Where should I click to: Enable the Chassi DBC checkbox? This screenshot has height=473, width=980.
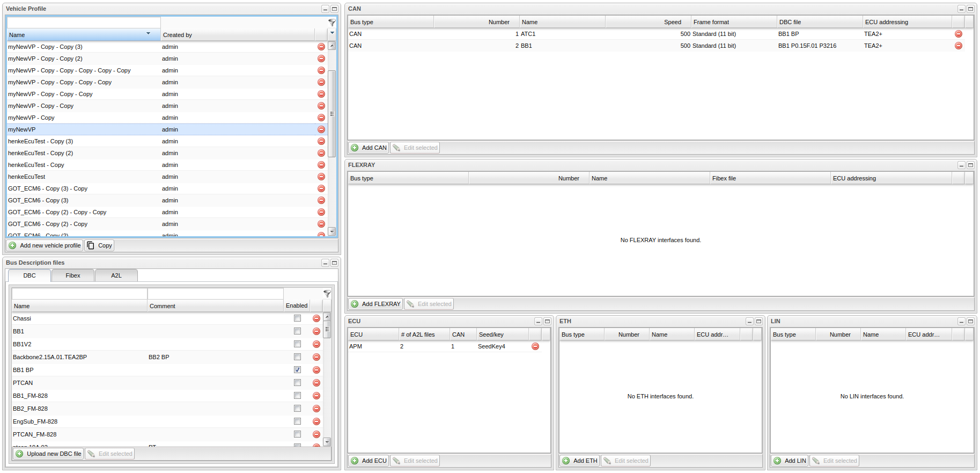297,318
